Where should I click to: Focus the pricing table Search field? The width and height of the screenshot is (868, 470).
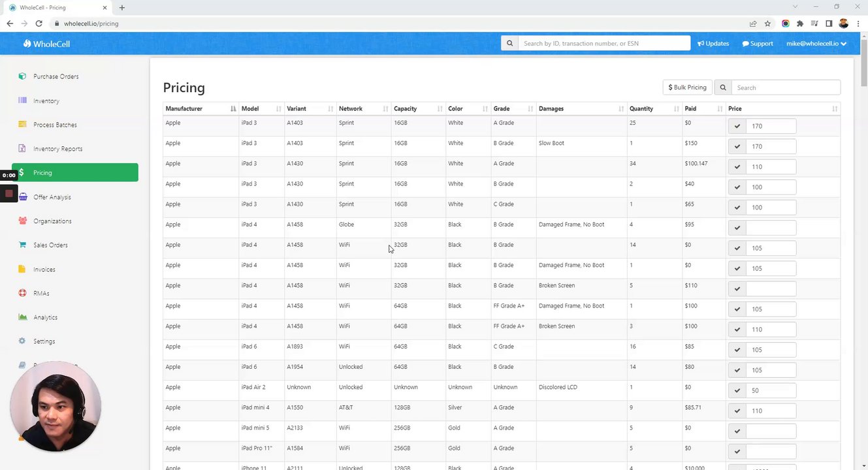786,87
